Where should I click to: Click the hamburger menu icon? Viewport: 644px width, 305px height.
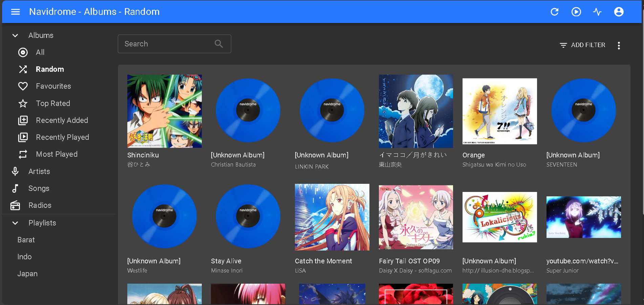[x=16, y=12]
